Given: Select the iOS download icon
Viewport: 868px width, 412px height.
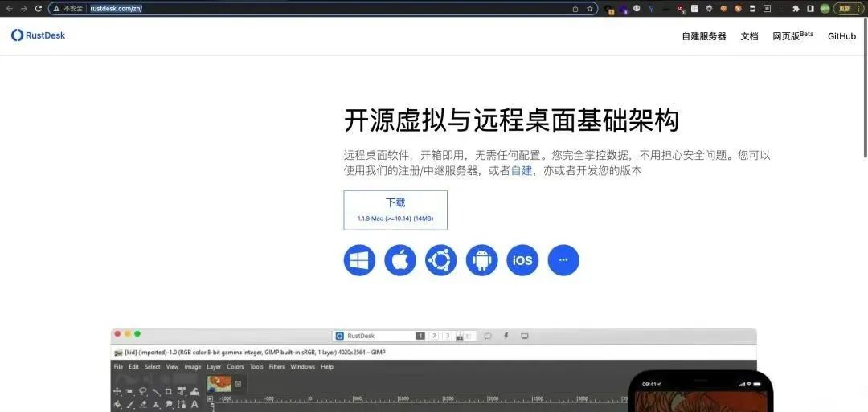Looking at the screenshot, I should [522, 260].
